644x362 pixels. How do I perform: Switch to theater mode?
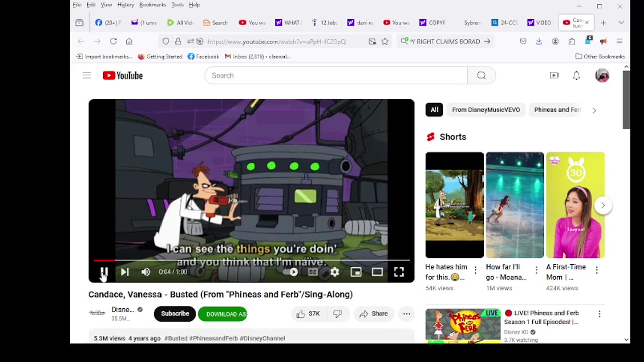377,272
